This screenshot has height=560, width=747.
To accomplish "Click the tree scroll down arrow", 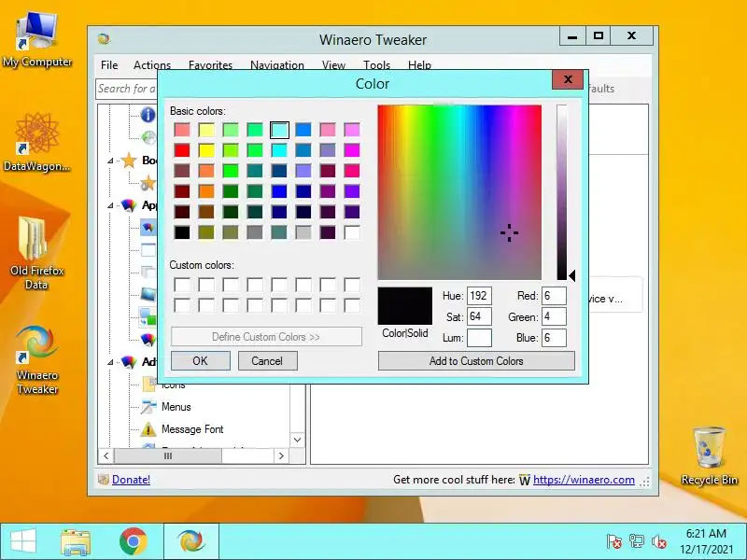I will tap(297, 440).
